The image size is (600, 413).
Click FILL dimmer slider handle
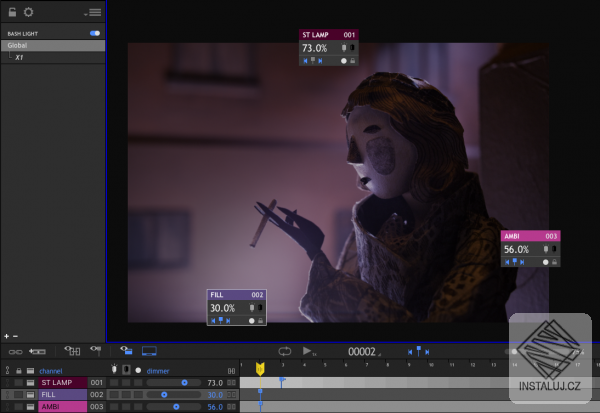(164, 395)
